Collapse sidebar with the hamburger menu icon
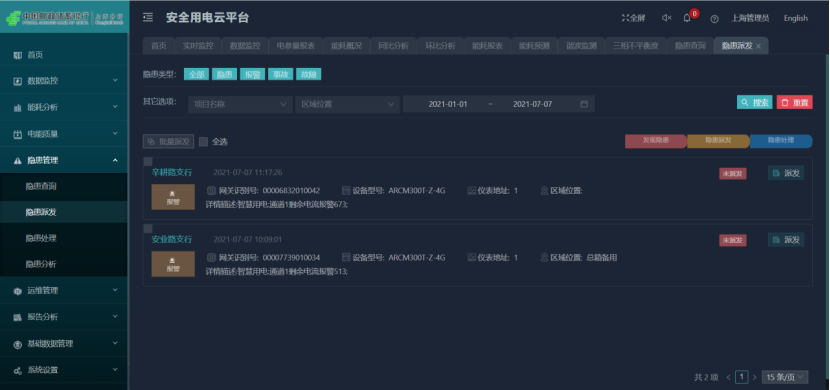The image size is (830, 390). (148, 18)
